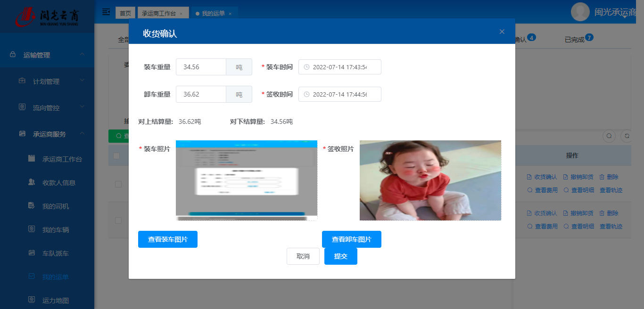Open the 已完成 status tab
Screen dimensions: 644x309
click(574, 40)
